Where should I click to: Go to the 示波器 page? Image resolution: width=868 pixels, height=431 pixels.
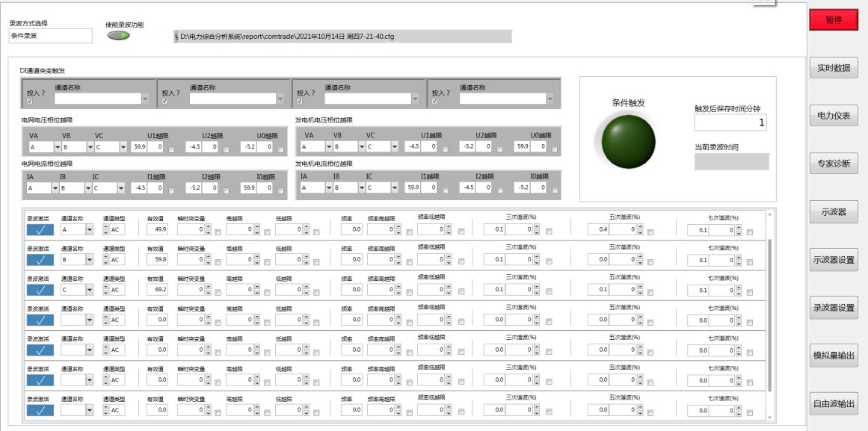(834, 212)
